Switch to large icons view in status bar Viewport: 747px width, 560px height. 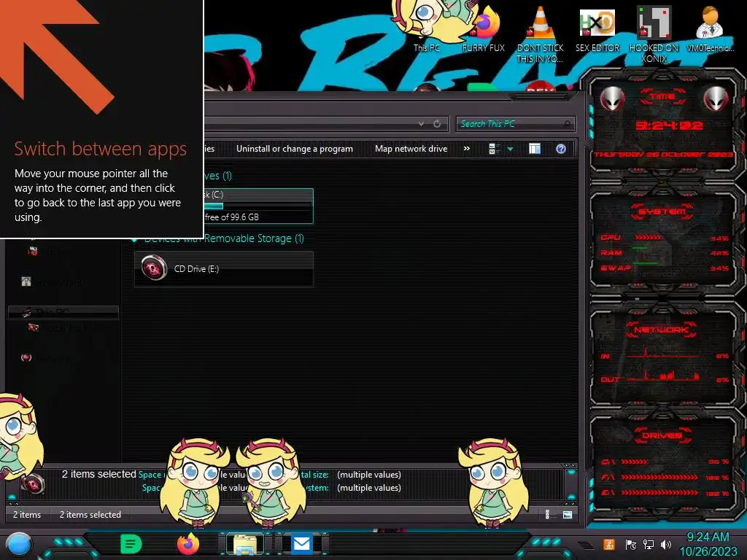coord(568,514)
